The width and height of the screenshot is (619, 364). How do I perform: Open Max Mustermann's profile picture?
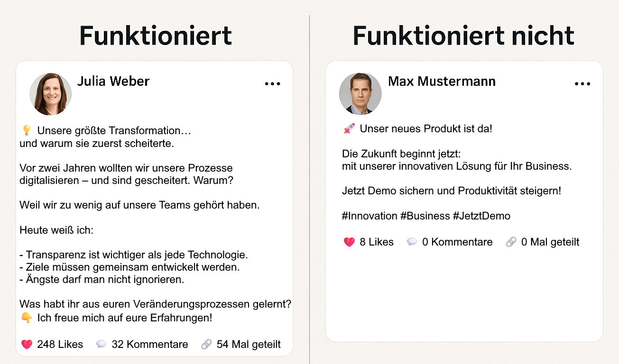click(360, 94)
